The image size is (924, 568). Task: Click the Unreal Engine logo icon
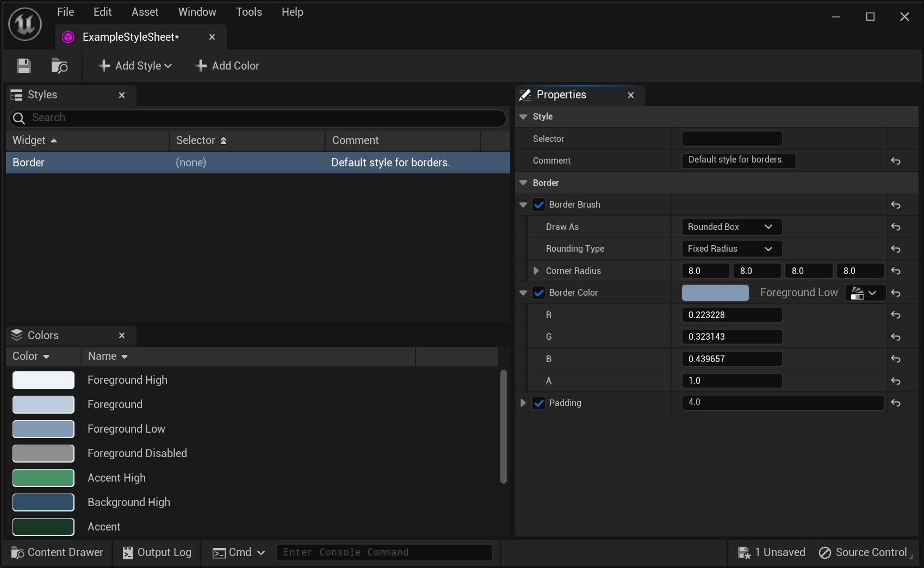[x=25, y=24]
